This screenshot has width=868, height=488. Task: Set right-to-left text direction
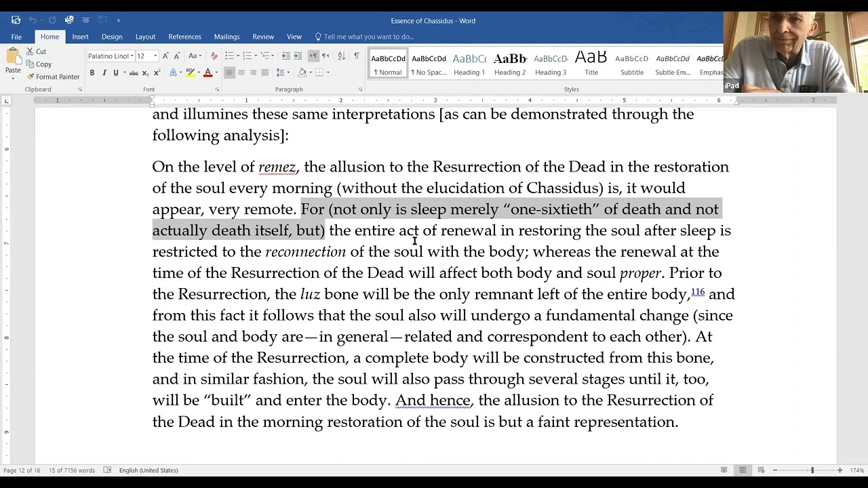coord(325,56)
